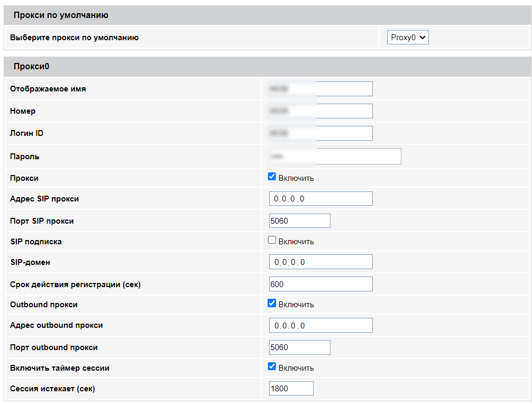Click the Сессия истекает seconds field
Viewport: 532px width, 404px height.
(x=291, y=389)
